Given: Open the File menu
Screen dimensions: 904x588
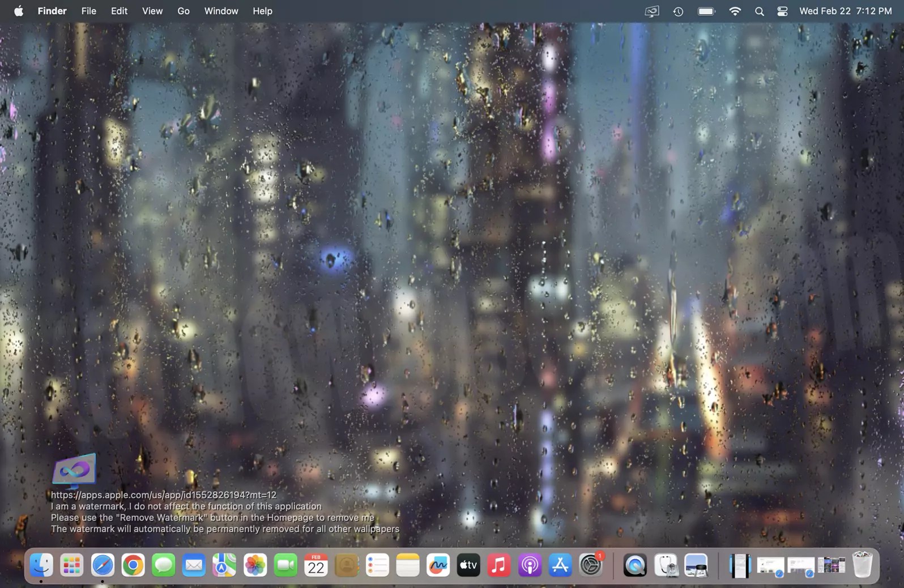Looking at the screenshot, I should [x=88, y=11].
